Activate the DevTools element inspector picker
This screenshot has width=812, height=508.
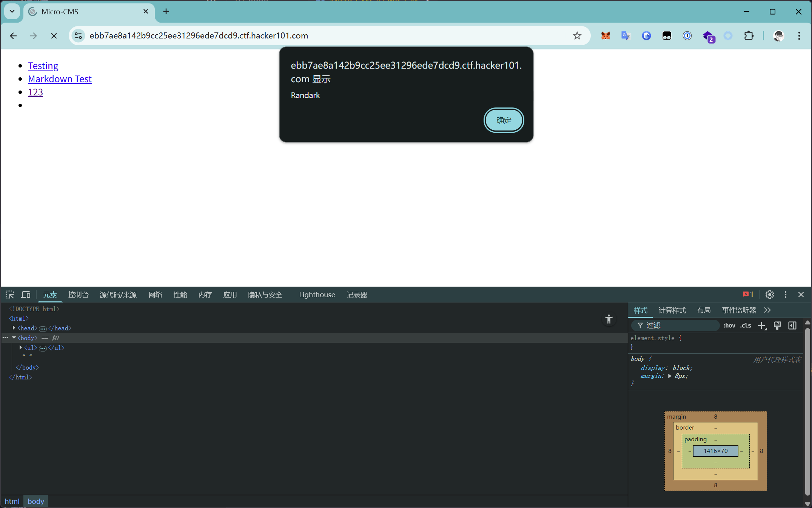tap(10, 295)
